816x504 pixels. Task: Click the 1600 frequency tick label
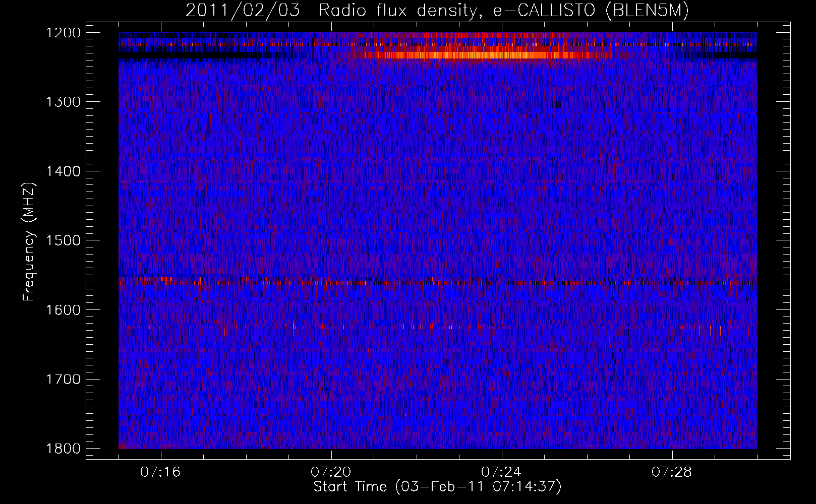[x=63, y=310]
